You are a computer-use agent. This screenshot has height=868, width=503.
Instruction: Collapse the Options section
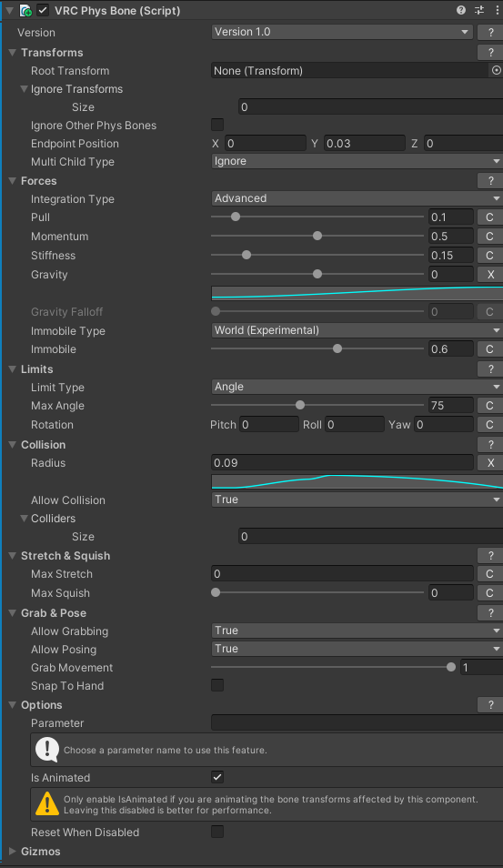coord(12,705)
